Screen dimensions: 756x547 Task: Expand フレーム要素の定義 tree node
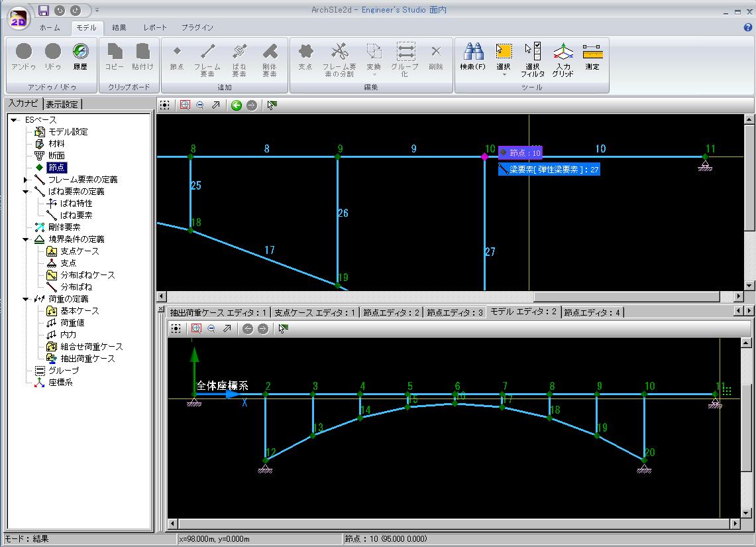tap(26, 180)
